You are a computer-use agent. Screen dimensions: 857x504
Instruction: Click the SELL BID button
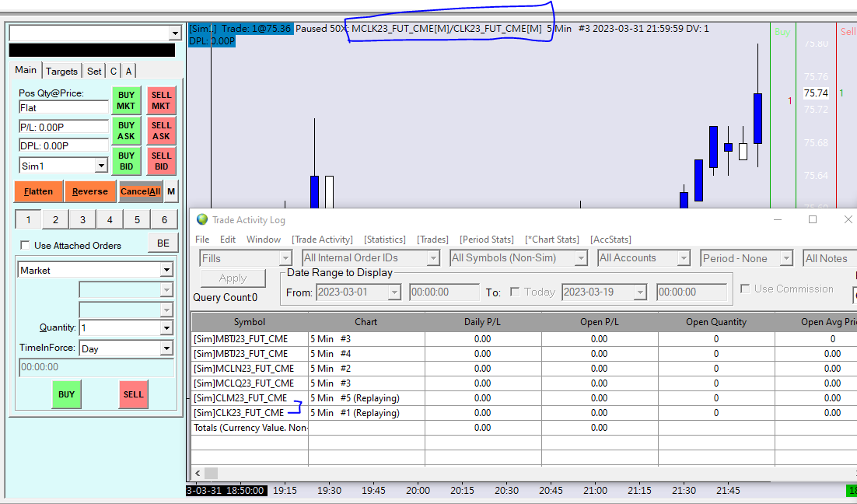click(x=161, y=161)
